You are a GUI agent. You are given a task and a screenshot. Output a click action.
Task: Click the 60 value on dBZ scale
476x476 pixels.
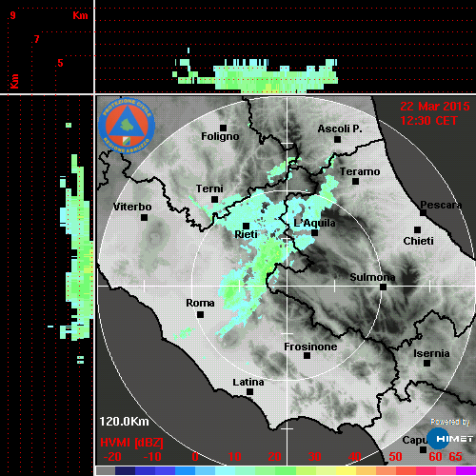tap(435, 457)
